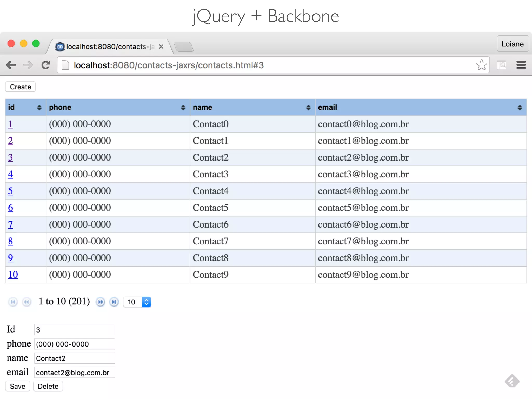
Task: Focus the Id input field
Action: [75, 330]
